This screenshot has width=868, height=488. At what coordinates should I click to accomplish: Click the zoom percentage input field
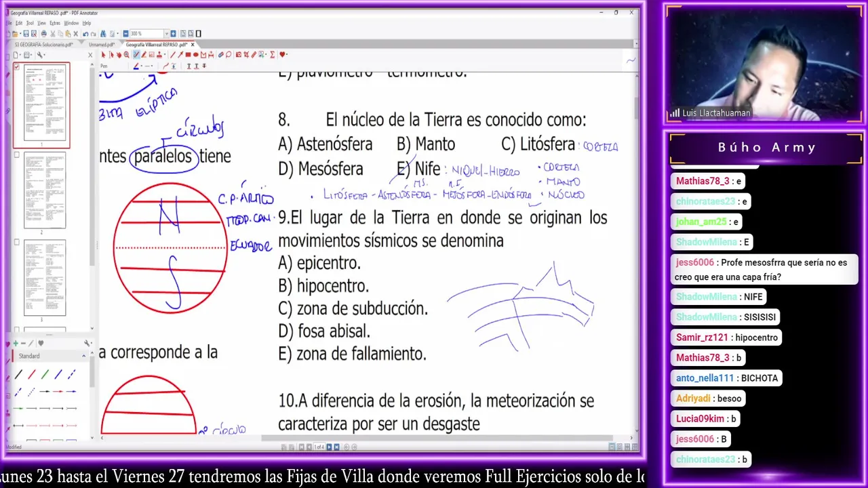[x=146, y=33]
